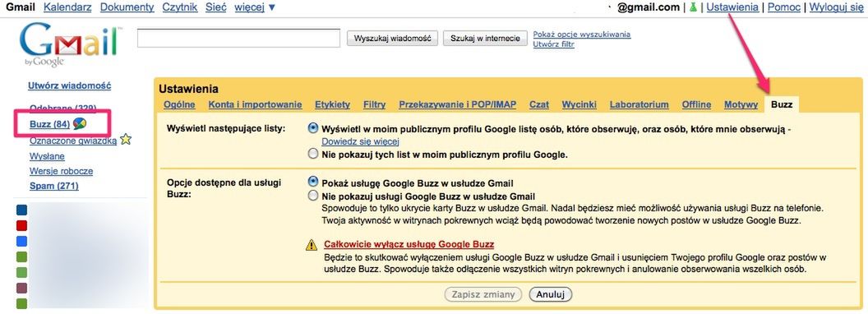
Task: Click the 'Szukaj w internecie' button
Action: [485, 38]
